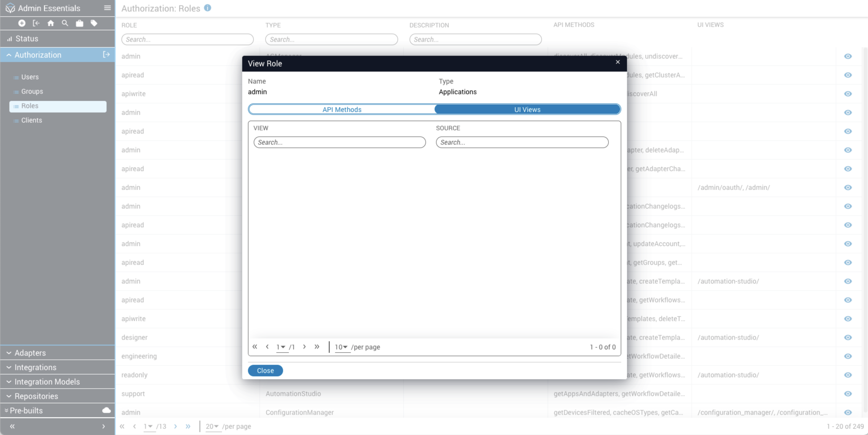Switch to the API Methods tab
868x435 pixels.
pos(341,109)
